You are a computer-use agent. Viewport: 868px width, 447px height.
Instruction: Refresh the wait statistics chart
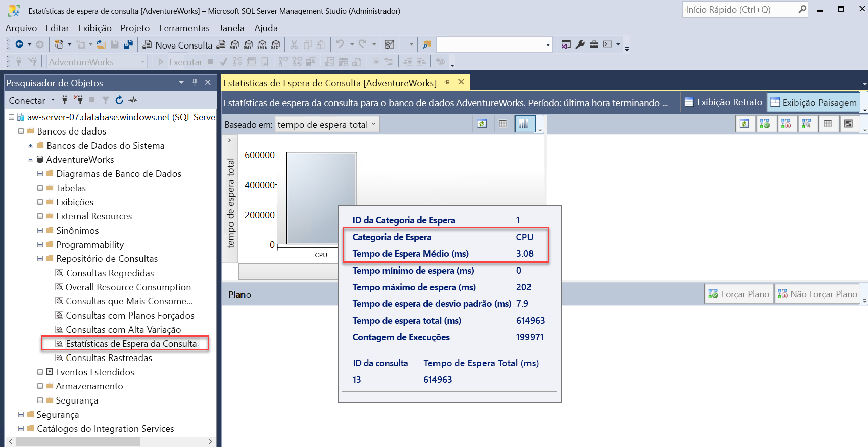click(x=482, y=124)
